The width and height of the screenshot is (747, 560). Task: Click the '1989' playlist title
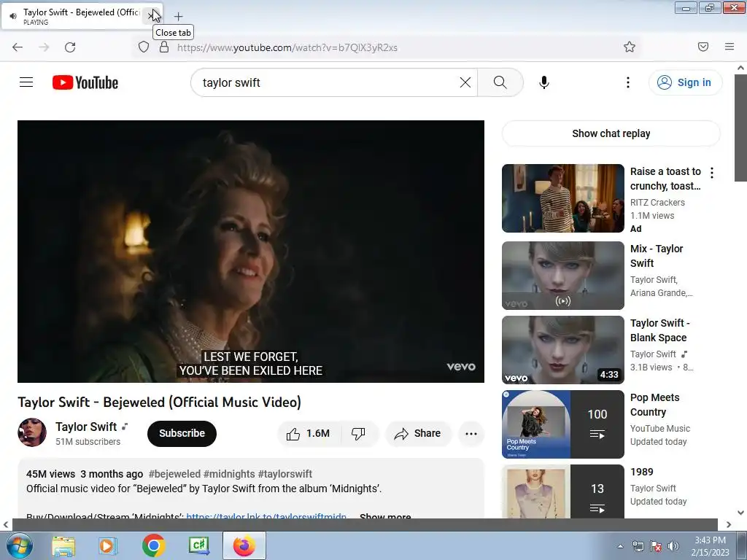click(642, 472)
